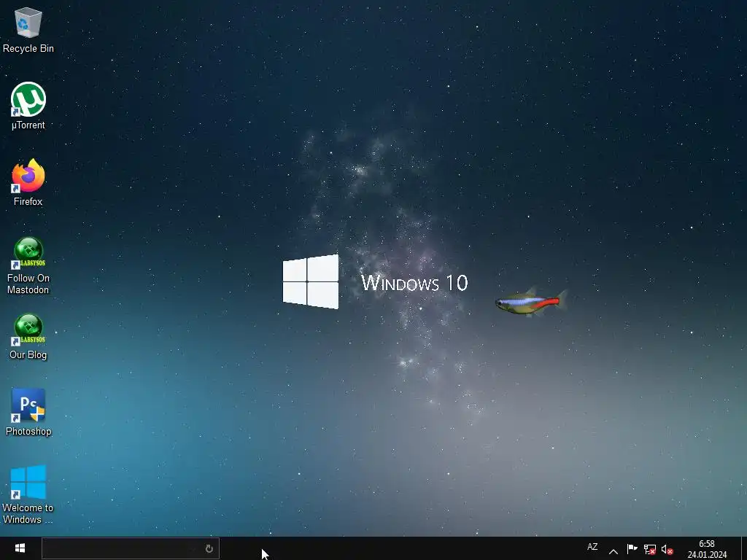Click the refresh icon in the search box
The width and height of the screenshot is (747, 560).
(209, 548)
